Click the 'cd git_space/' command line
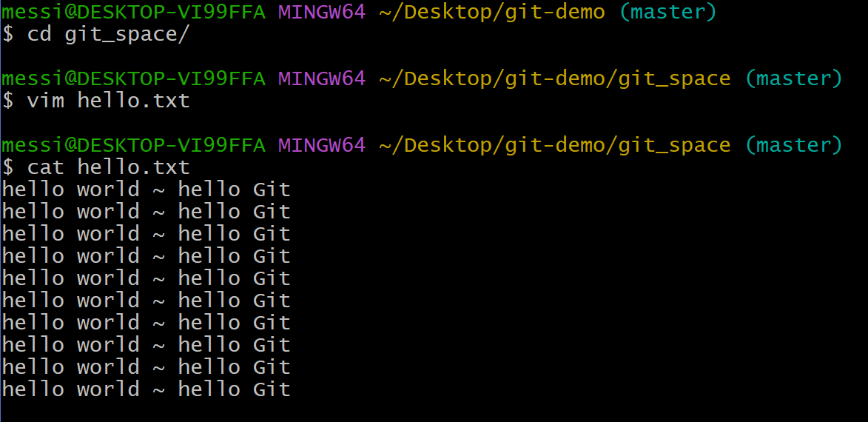Image resolution: width=868 pixels, height=422 pixels. coord(95,34)
